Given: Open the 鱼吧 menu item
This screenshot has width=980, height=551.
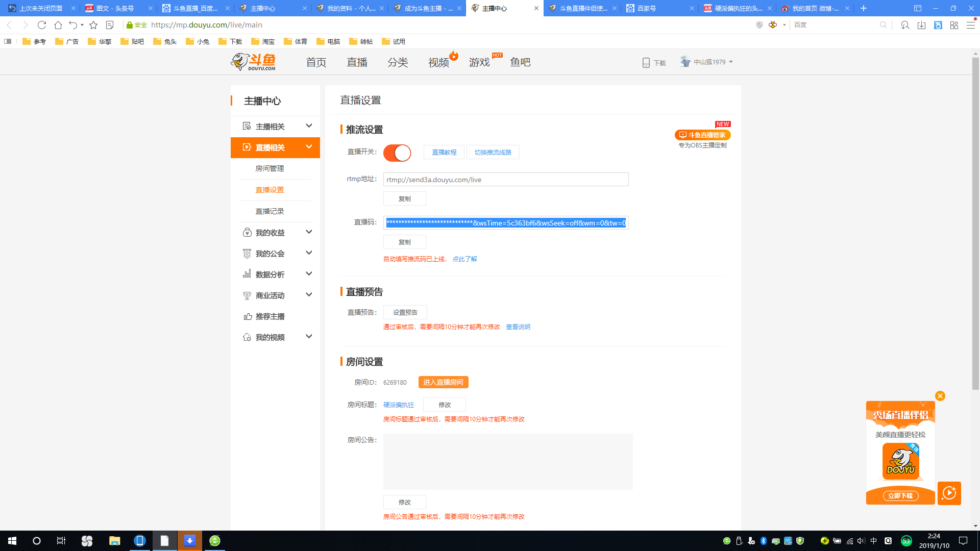Looking at the screenshot, I should [x=520, y=62].
